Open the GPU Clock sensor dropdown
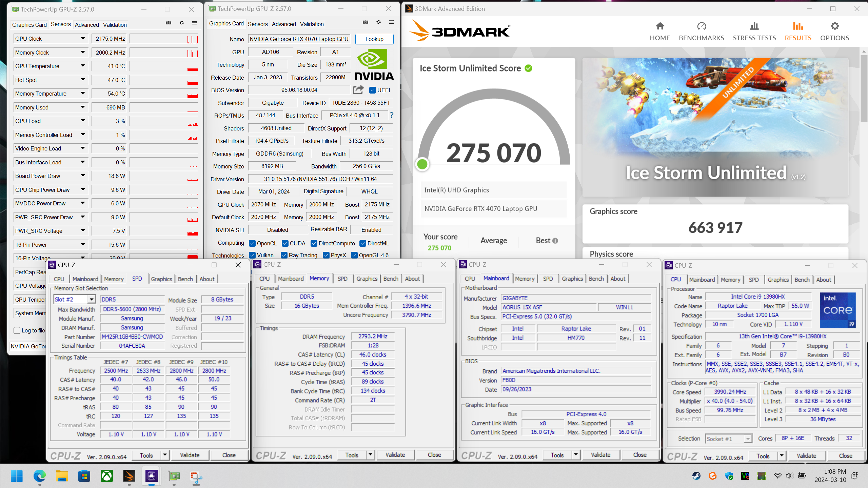 click(x=83, y=39)
